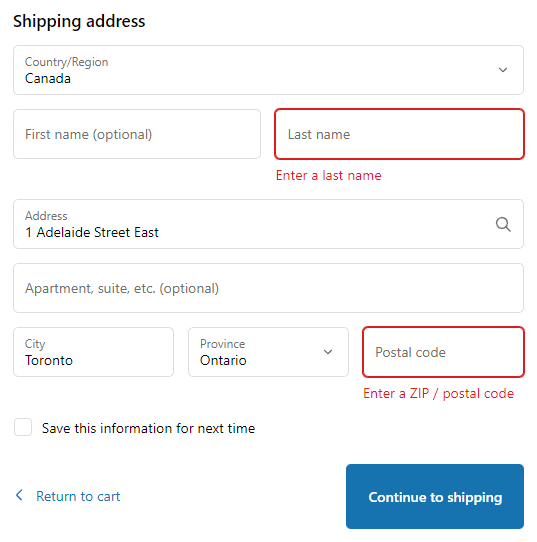
Task: Click into the red-outlined Last name field
Action: 399,134
